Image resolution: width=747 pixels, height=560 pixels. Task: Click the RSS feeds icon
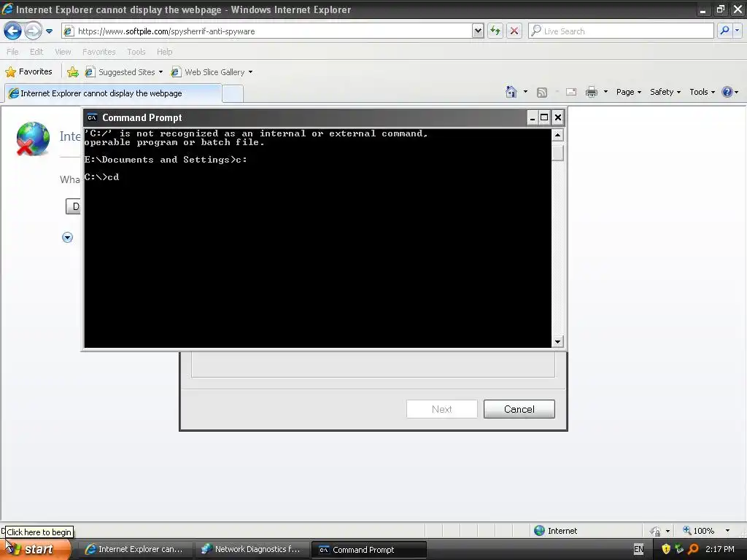pyautogui.click(x=542, y=93)
